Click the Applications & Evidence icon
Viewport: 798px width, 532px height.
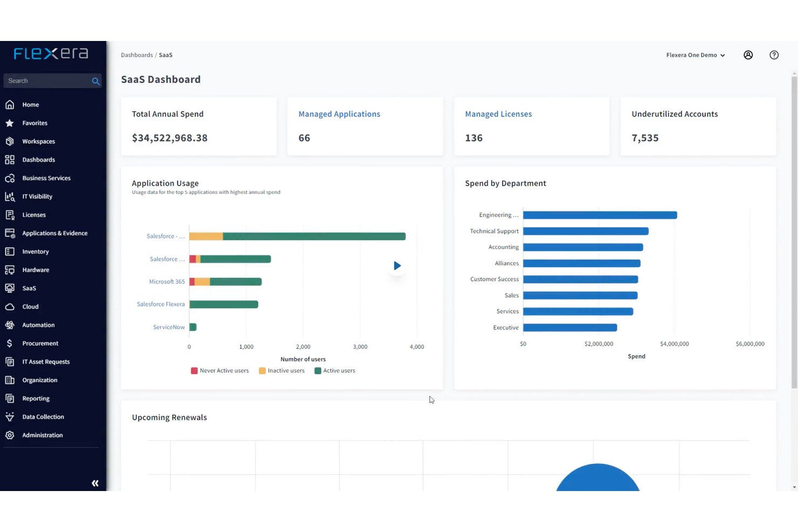10,233
